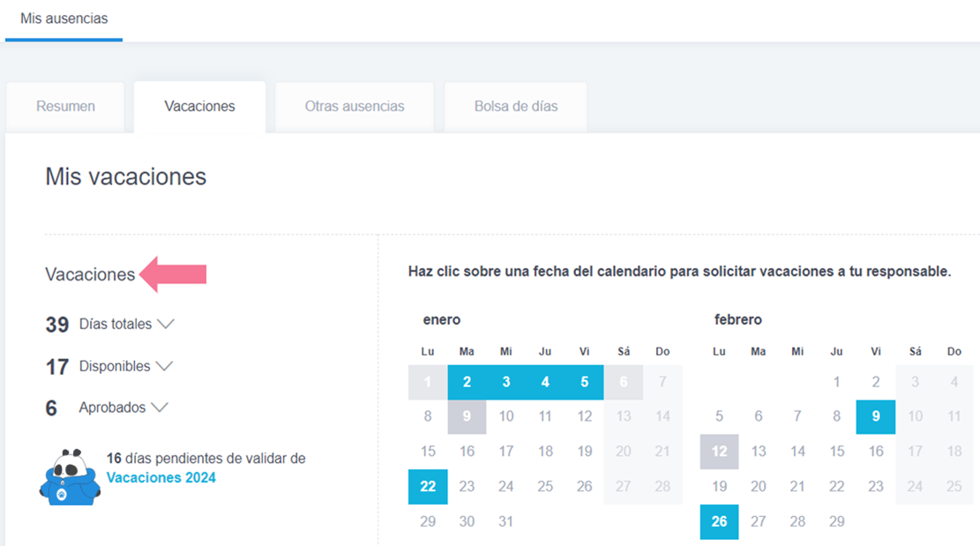980x546 pixels.
Task: Pick January 5 in the enero calendar
Action: point(584,382)
